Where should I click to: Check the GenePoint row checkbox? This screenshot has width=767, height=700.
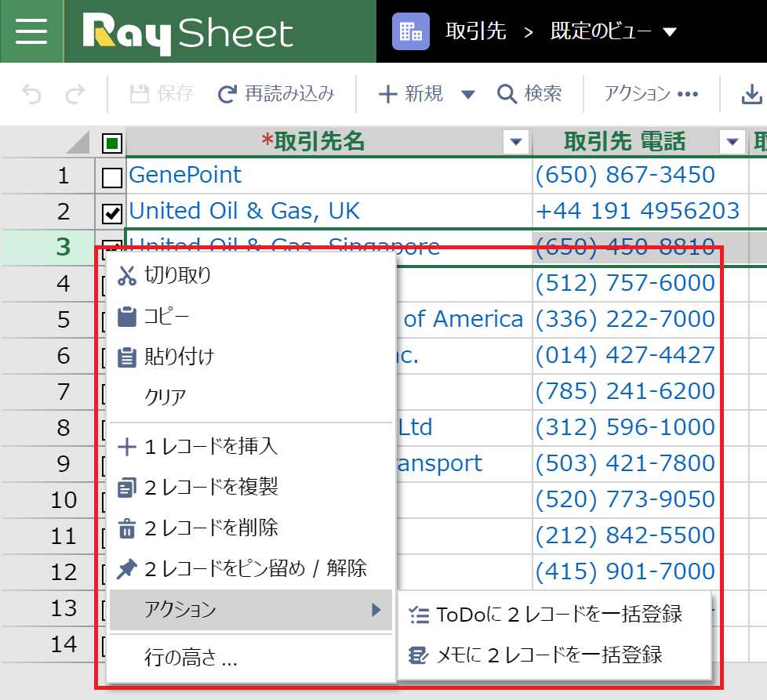coord(112,177)
